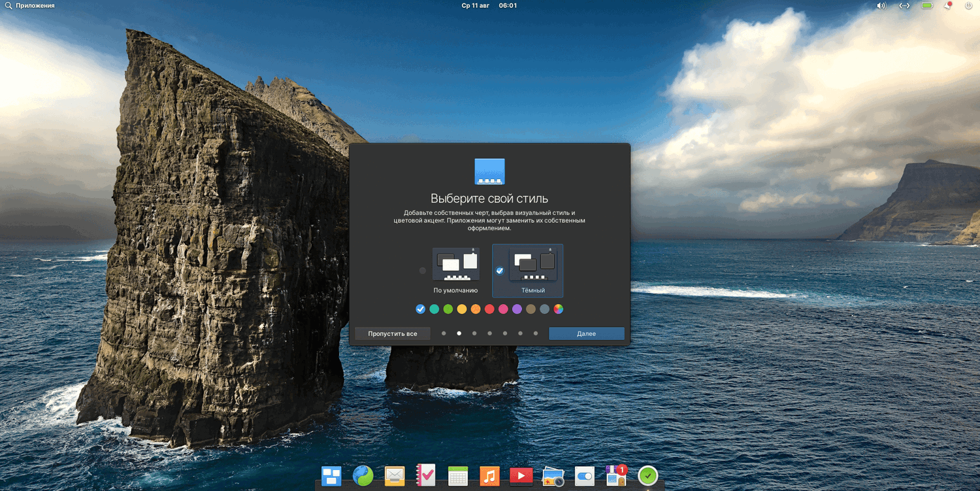
Task: Click the Пропустить все button
Action: click(392, 333)
